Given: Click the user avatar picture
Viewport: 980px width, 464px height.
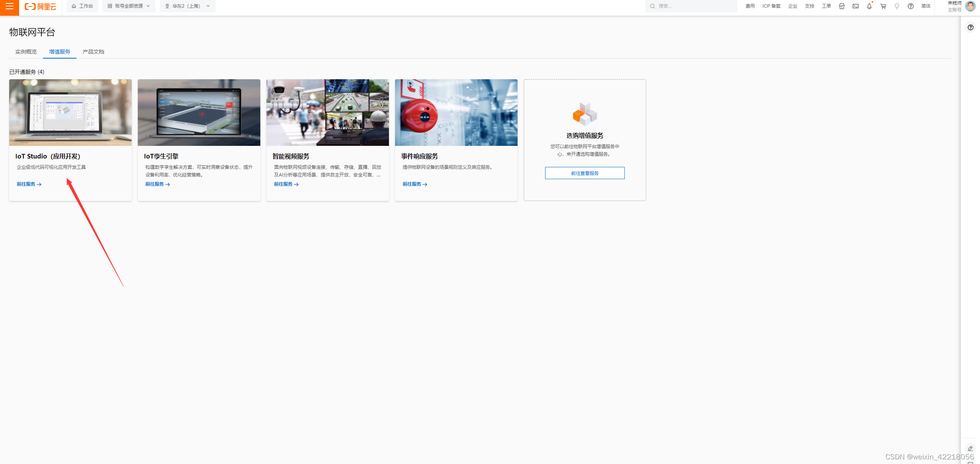Looking at the screenshot, I should pos(970,6).
